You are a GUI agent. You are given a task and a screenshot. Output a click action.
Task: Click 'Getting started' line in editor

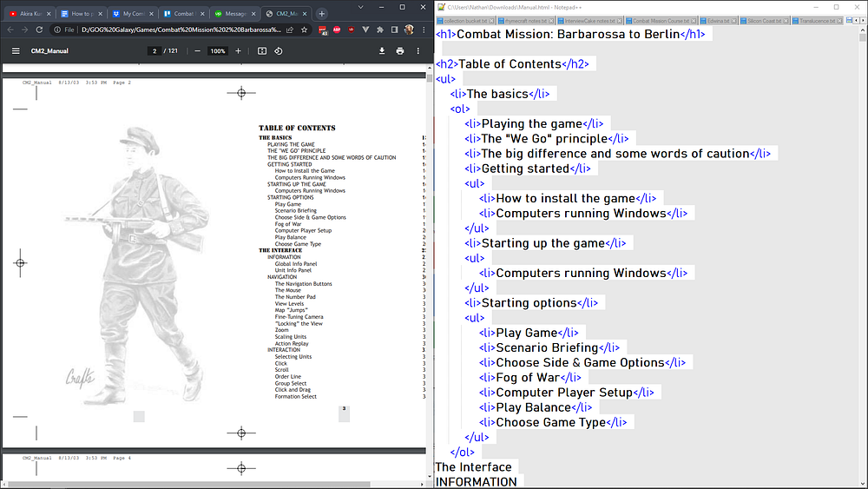point(528,169)
